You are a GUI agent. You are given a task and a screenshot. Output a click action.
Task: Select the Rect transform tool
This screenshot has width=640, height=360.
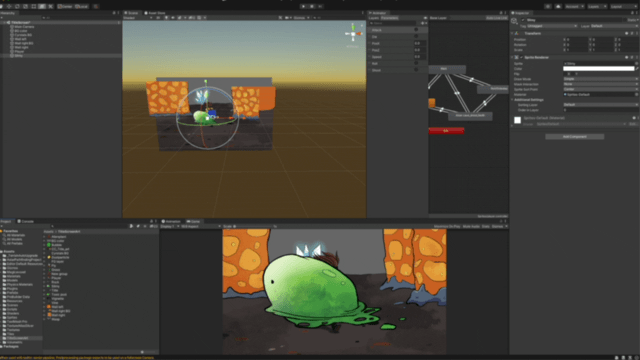[x=34, y=7]
